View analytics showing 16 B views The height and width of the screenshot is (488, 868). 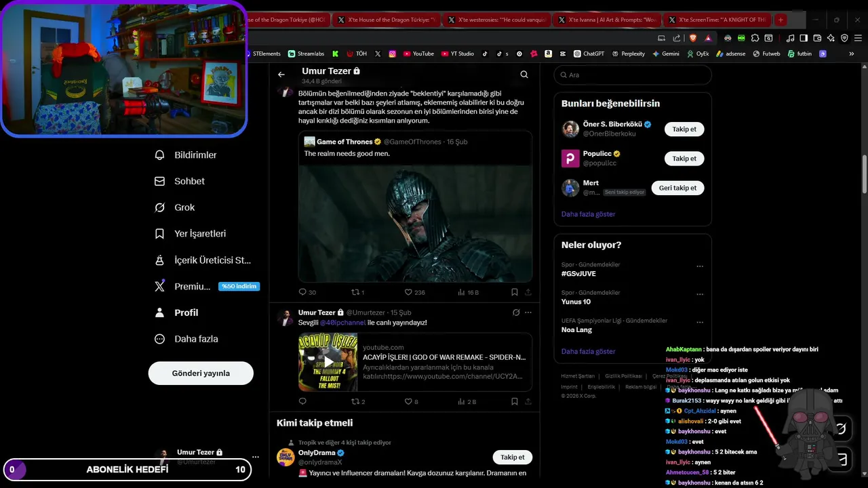click(x=467, y=292)
